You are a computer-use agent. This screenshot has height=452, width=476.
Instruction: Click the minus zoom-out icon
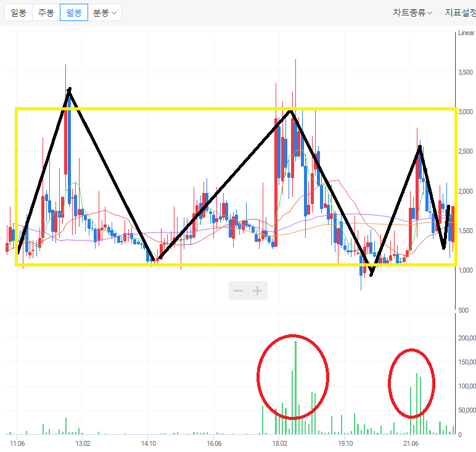coord(238,291)
